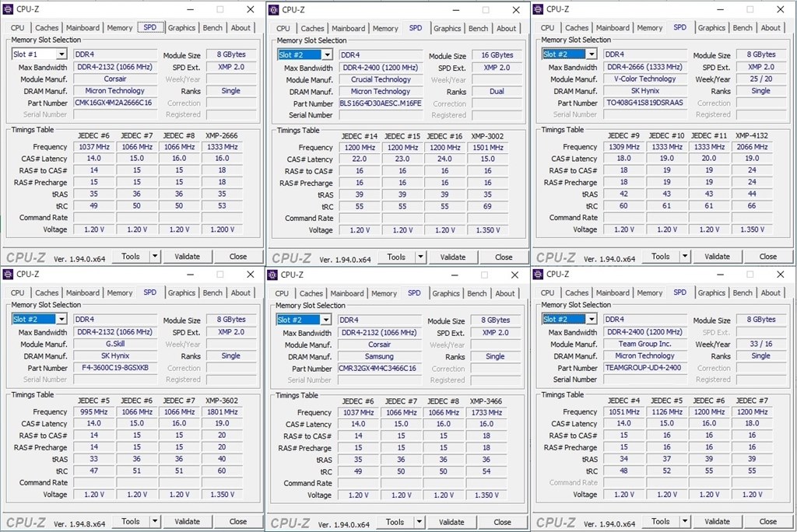Click the Samsung DRAM manufacturer field

coord(379,356)
